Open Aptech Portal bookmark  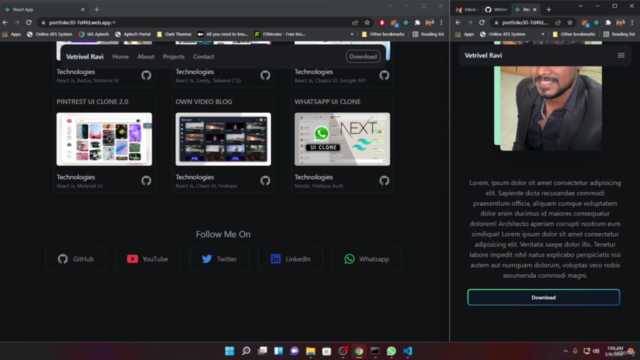[133, 34]
